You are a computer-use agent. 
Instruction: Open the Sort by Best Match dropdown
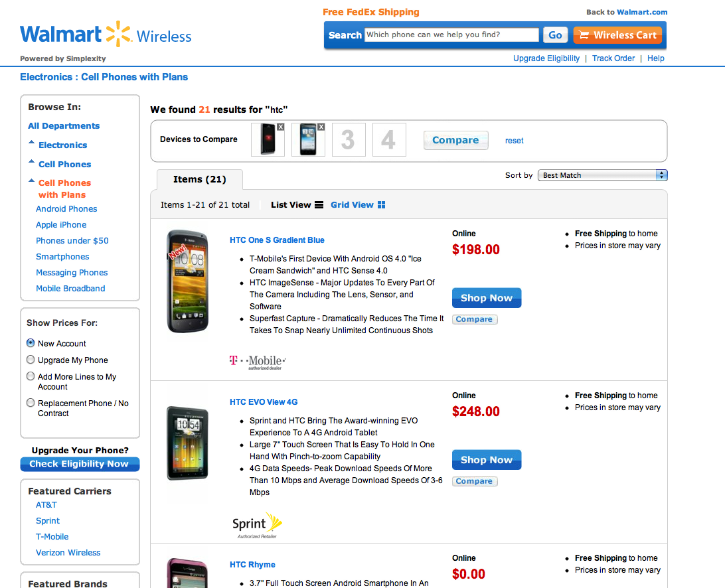[x=602, y=175]
